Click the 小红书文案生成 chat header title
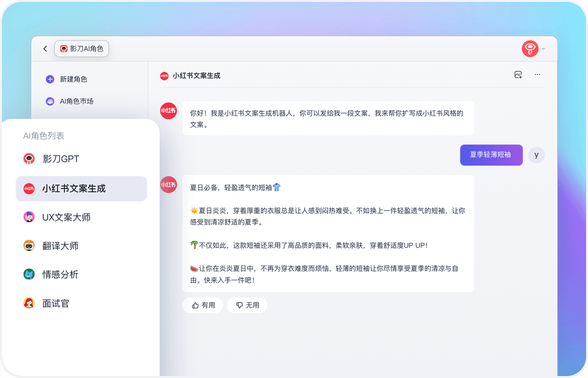 pyautogui.click(x=196, y=76)
